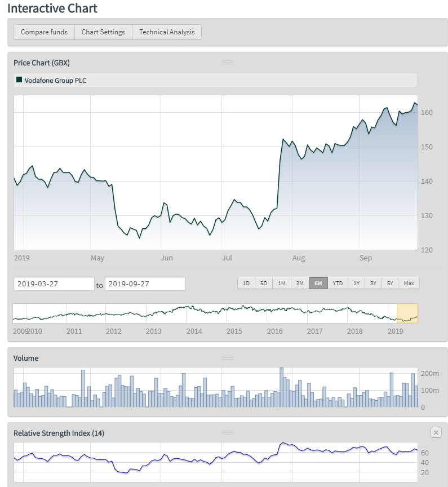Open the Compare funds option
Screen dimensions: 448x487
point(44,32)
